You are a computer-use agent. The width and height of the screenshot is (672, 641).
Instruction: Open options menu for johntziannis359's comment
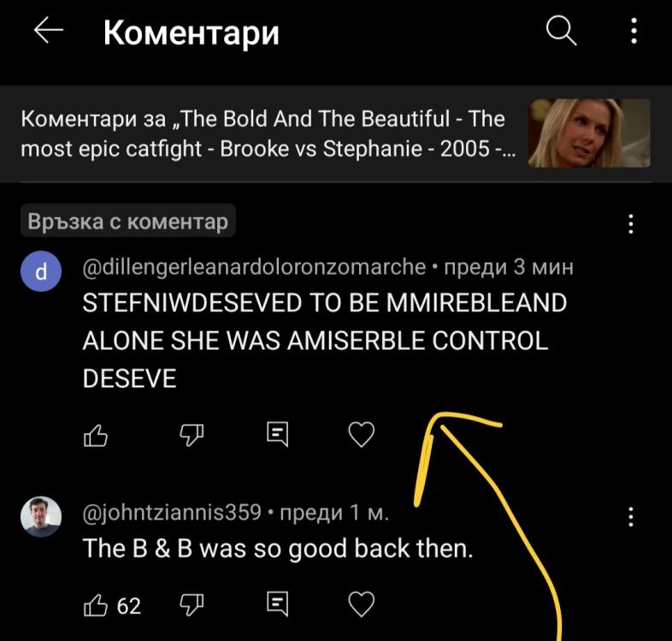(x=631, y=516)
